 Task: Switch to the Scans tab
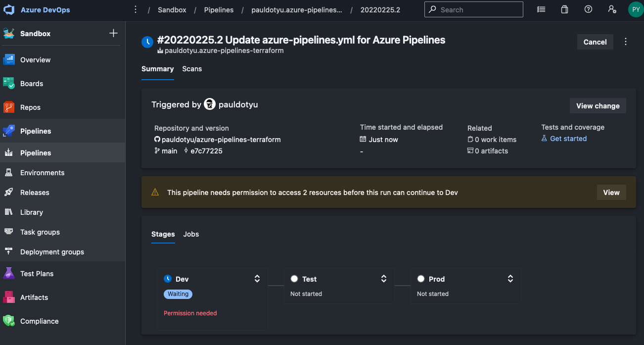pyautogui.click(x=192, y=69)
